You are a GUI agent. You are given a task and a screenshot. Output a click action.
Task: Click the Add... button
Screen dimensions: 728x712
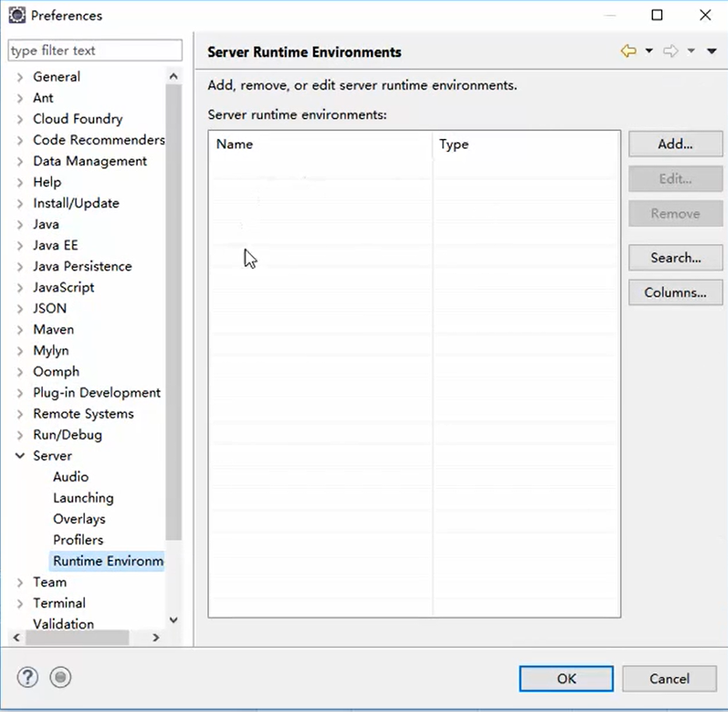tap(675, 144)
